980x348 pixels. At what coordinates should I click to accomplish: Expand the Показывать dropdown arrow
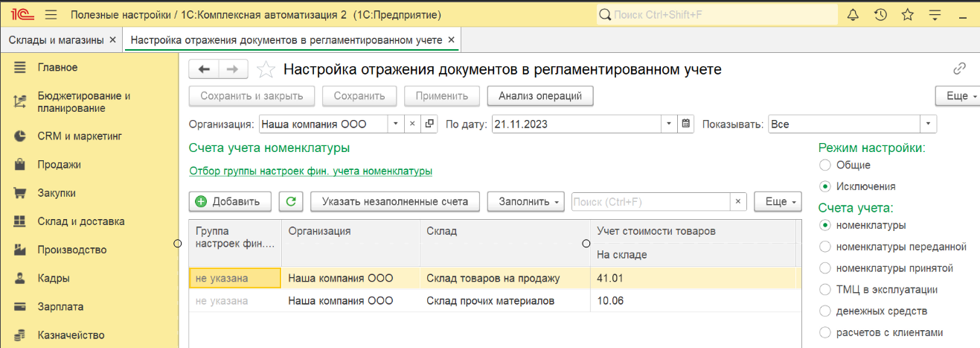coord(929,124)
